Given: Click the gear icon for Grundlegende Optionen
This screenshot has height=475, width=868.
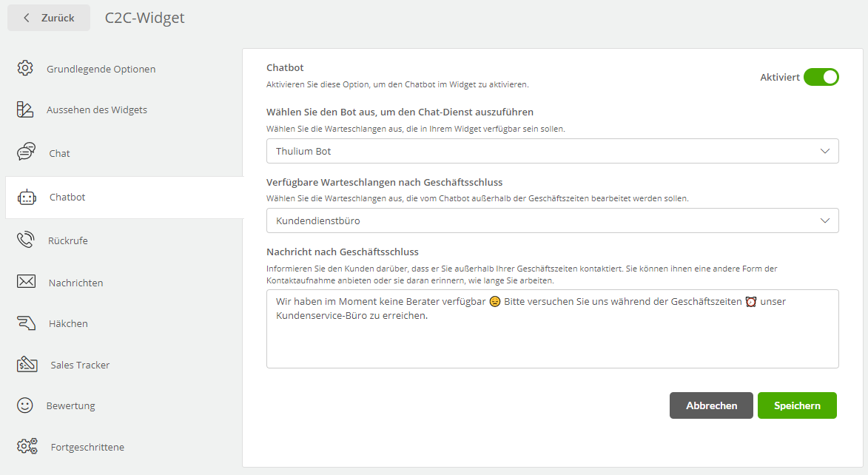Looking at the screenshot, I should click(25, 68).
